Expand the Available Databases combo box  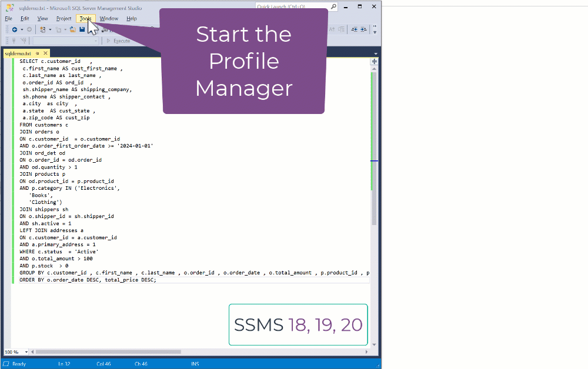point(95,41)
